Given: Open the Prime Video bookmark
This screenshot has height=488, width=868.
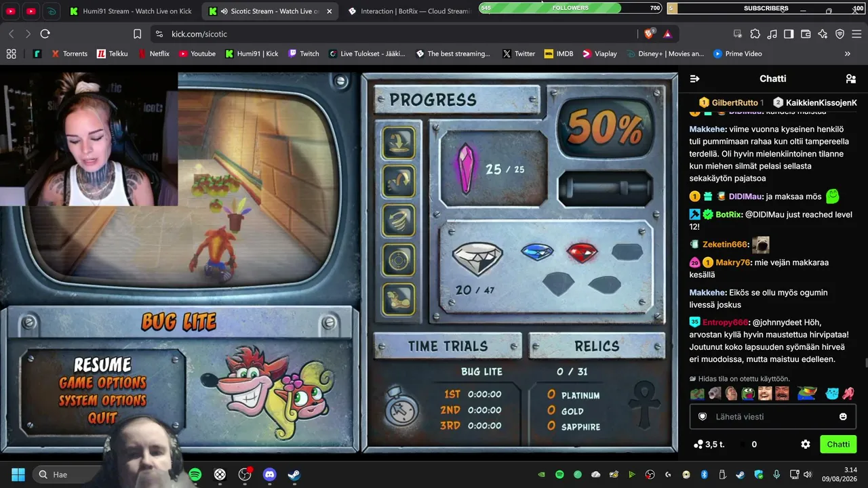Looking at the screenshot, I should tap(737, 54).
